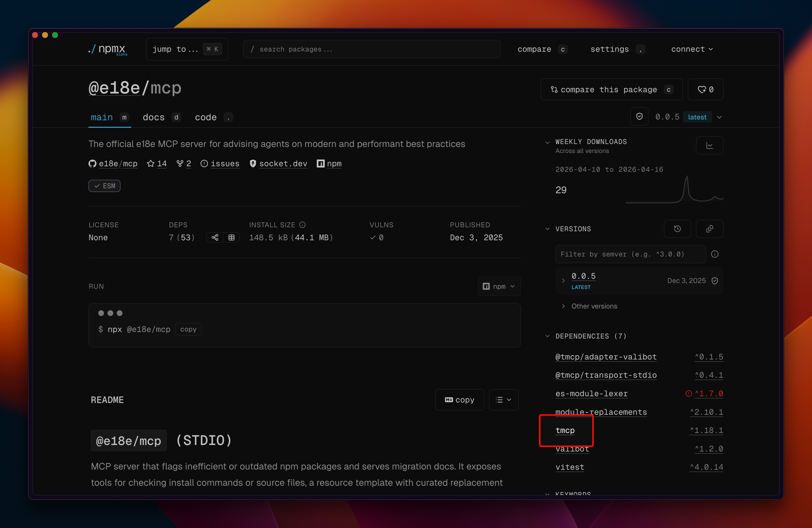Open the weekly downloads chart icon
The height and width of the screenshot is (528, 812).
pos(710,146)
